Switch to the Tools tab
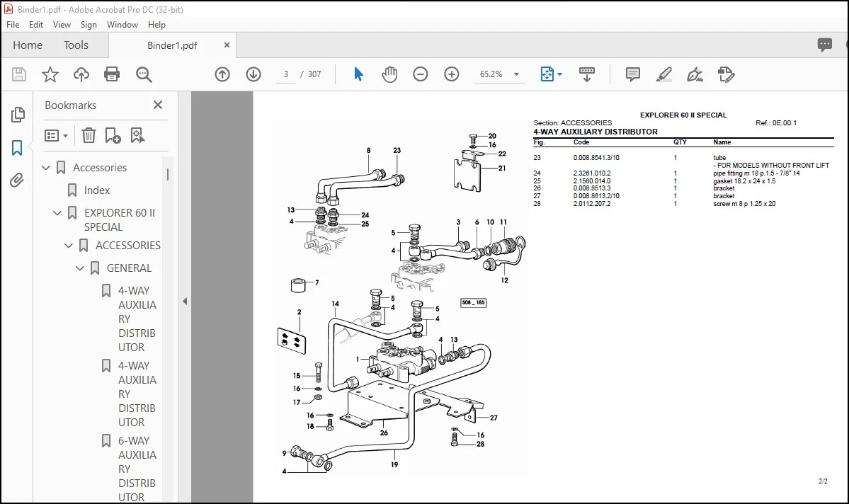This screenshot has height=504, width=849. click(x=76, y=45)
